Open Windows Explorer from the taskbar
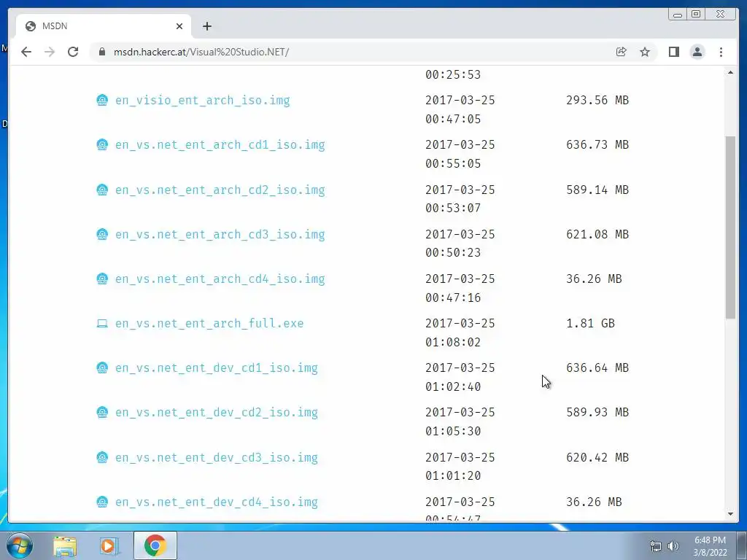Image resolution: width=747 pixels, height=560 pixels. (65, 545)
